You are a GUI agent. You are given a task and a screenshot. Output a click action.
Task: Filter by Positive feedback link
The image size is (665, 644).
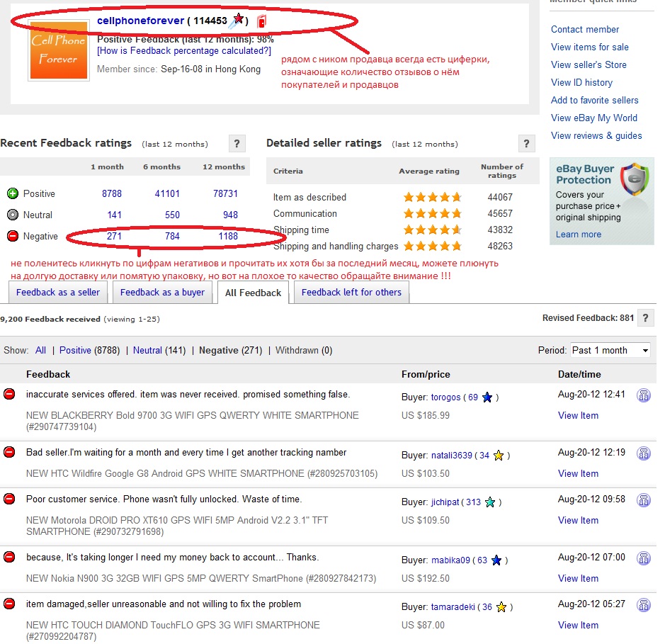tap(75, 351)
